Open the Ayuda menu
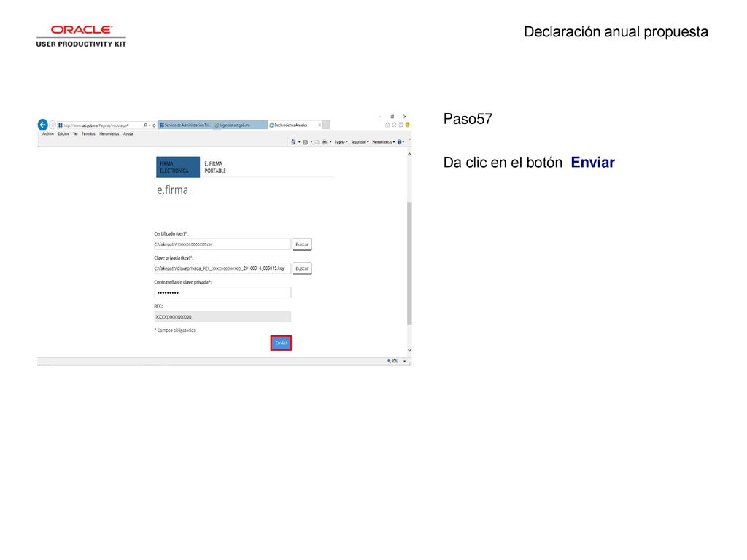The width and height of the screenshot is (747, 560). pos(128,134)
